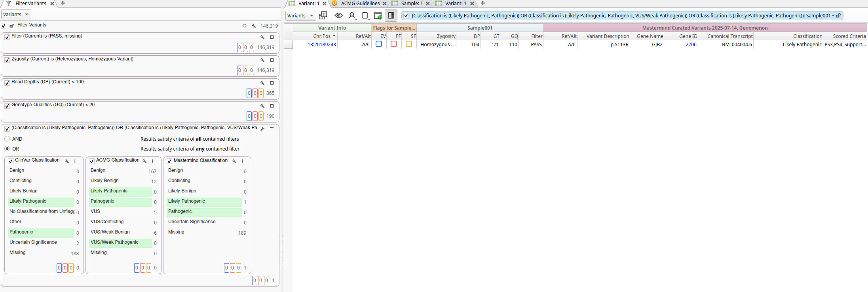The height and width of the screenshot is (292, 868).
Task: Click the reset arrow icon in Filter Variants header
Action: coord(244,26)
